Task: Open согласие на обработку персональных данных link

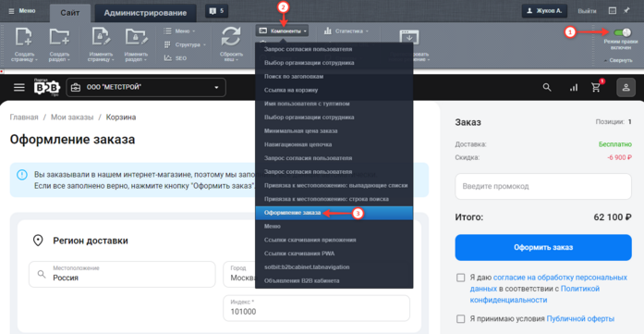Action: coord(548,282)
